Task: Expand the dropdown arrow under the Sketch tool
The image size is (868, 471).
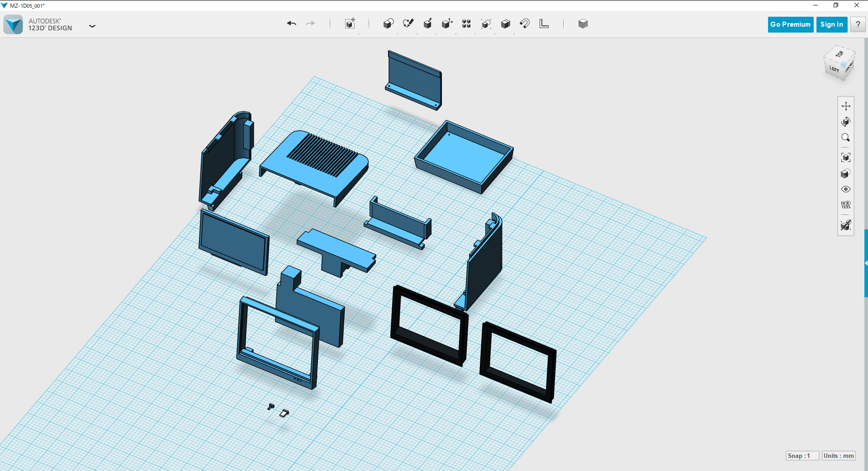Action: point(417,33)
